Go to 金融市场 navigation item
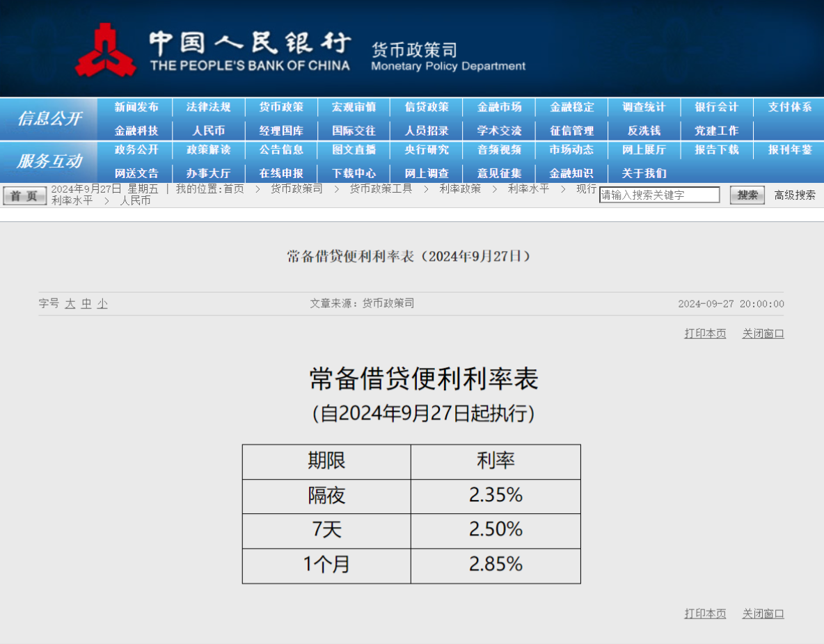Image resolution: width=824 pixels, height=644 pixels. 499,107
